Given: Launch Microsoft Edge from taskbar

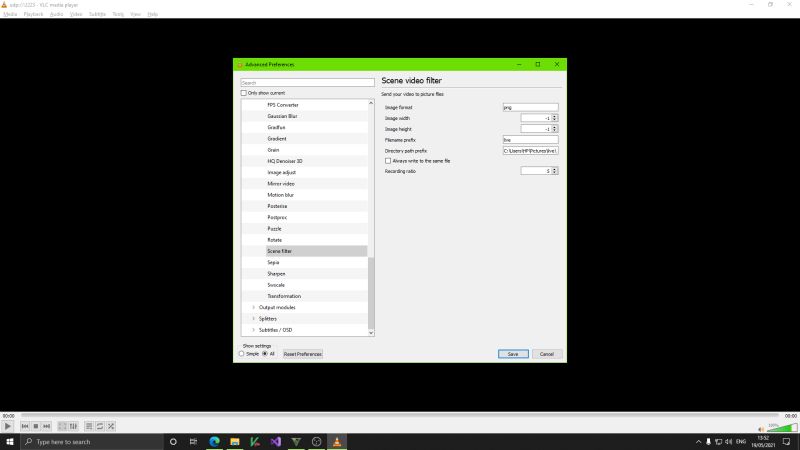Looking at the screenshot, I should point(214,442).
